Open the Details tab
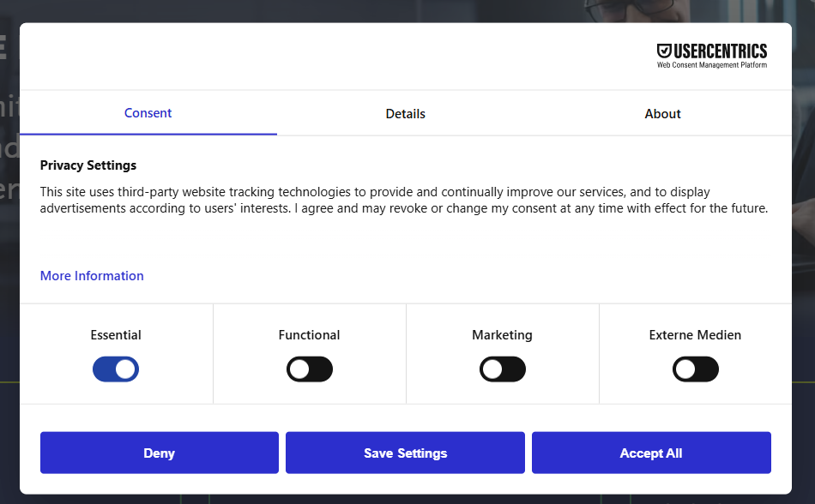The image size is (815, 504). (x=406, y=114)
